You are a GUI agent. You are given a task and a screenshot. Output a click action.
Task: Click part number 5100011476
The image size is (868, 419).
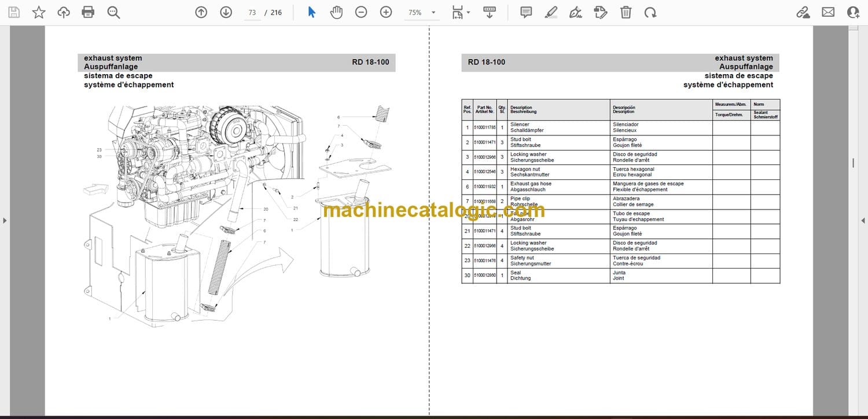[485, 261]
